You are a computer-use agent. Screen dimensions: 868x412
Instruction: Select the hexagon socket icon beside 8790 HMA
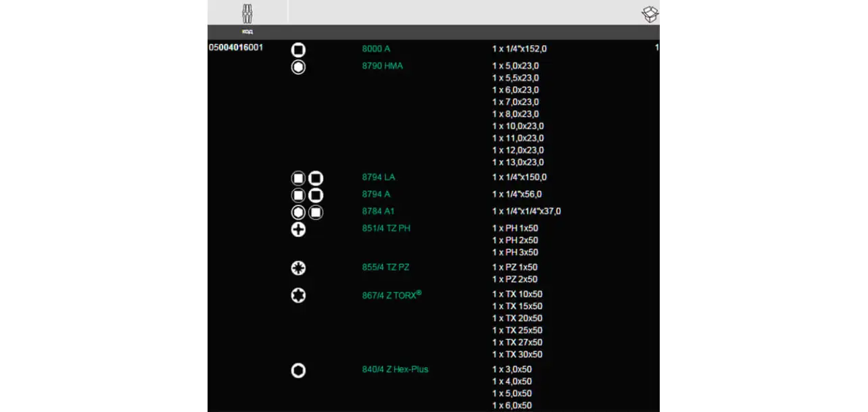(x=298, y=67)
